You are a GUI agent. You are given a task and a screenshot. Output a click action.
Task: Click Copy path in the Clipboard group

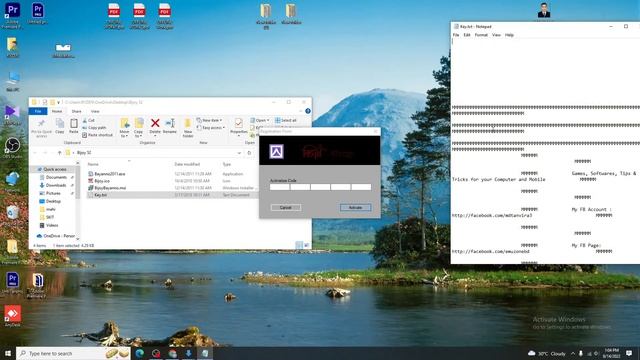[x=94, y=128]
